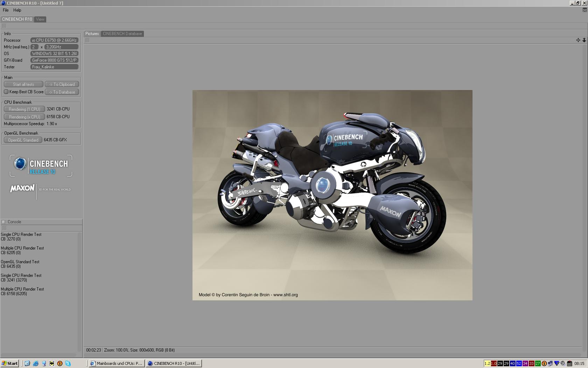Viewport: 588px width, 368px height.
Task: Click the move-picture four-arrow icon
Action: 578,40
